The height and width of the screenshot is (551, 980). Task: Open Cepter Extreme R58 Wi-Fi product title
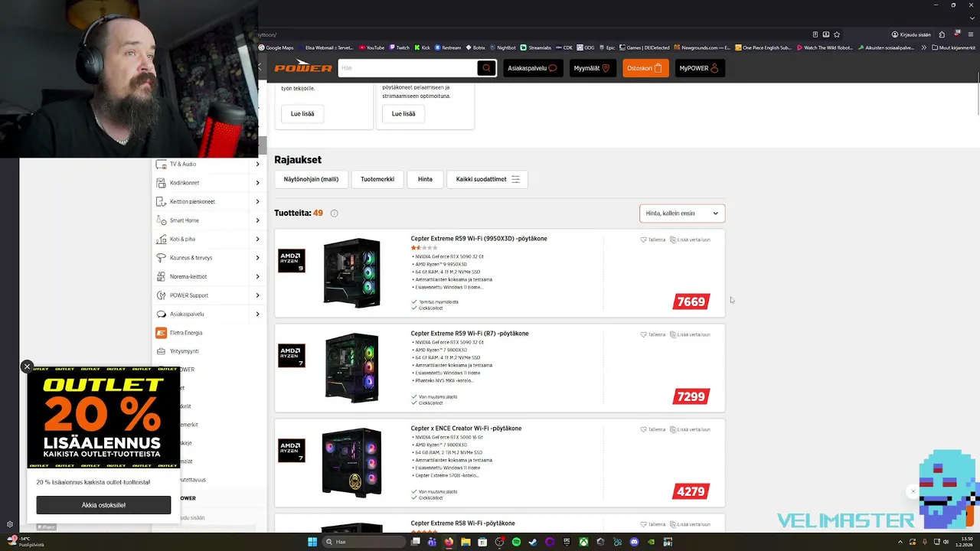[x=462, y=523]
